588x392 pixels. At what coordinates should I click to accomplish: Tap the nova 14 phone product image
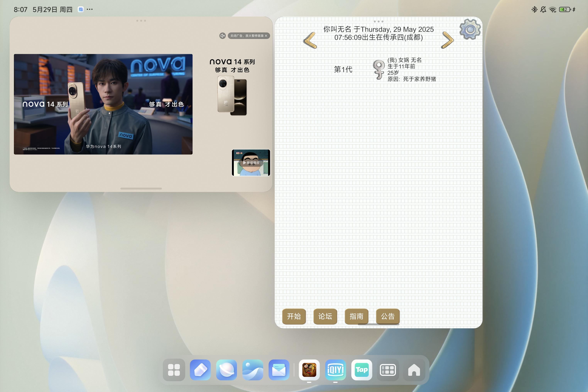[232, 96]
